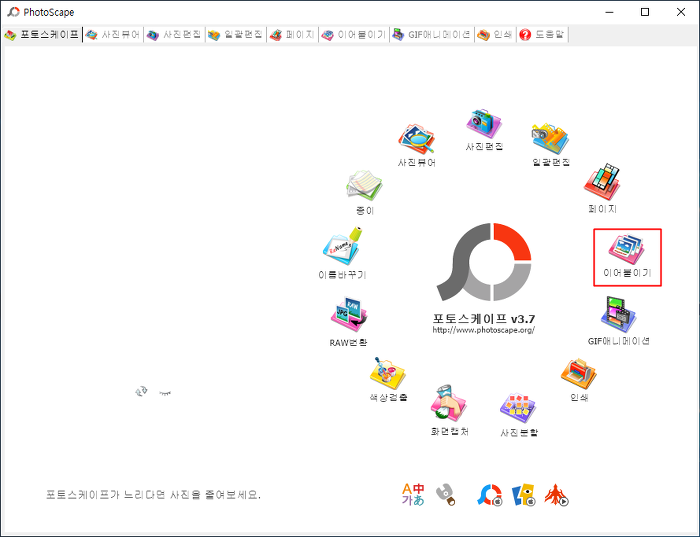
Task: Open the 도움말 help tab
Action: (542, 34)
